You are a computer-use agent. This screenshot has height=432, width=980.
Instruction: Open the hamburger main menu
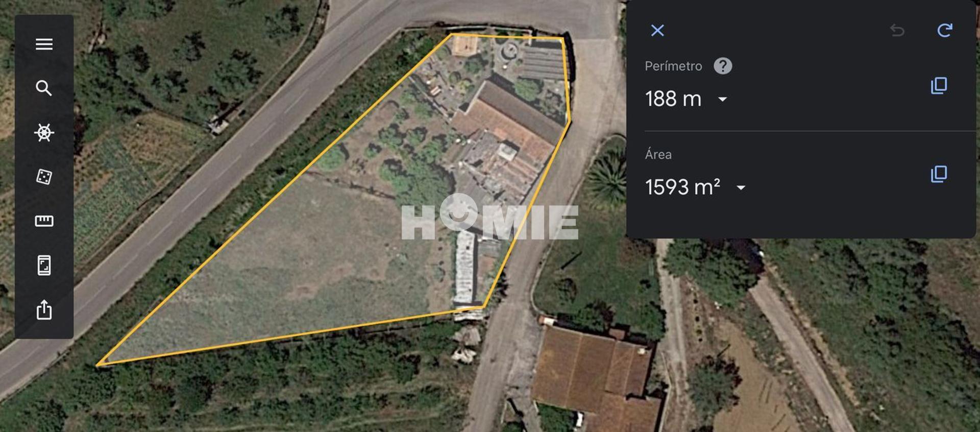click(x=44, y=44)
